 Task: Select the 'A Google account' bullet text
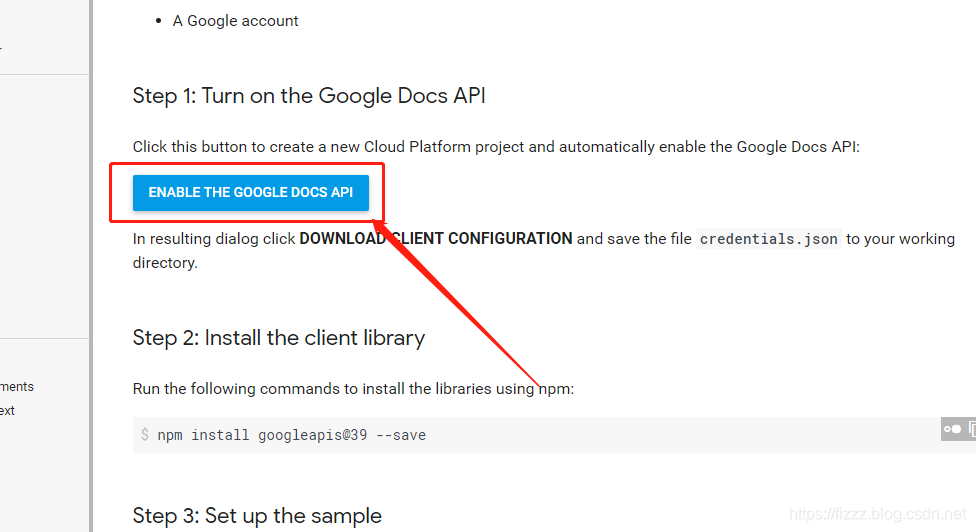click(x=235, y=21)
